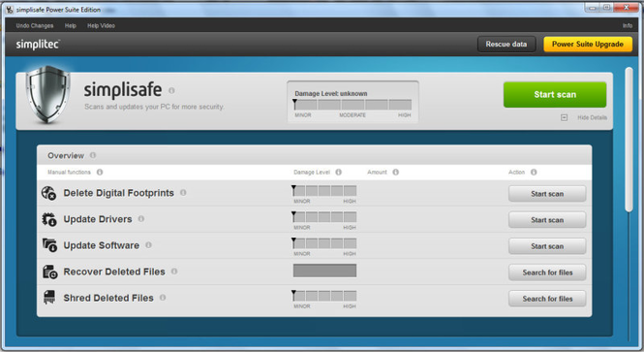This screenshot has height=352, width=644.
Task: Click the simplitec brand logo
Action: point(38,44)
